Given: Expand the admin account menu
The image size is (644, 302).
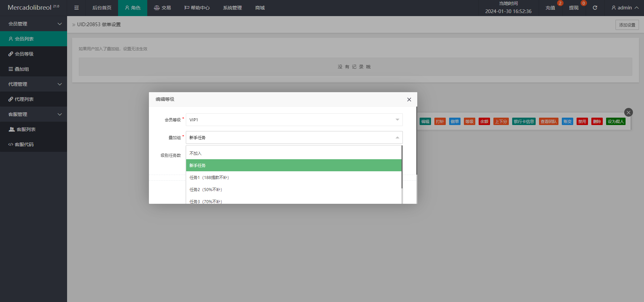Looking at the screenshot, I should [625, 8].
